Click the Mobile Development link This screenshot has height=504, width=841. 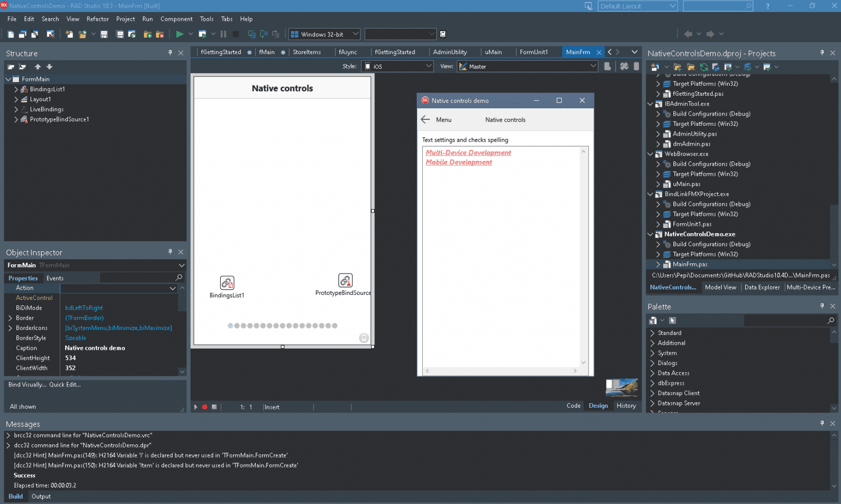(459, 162)
